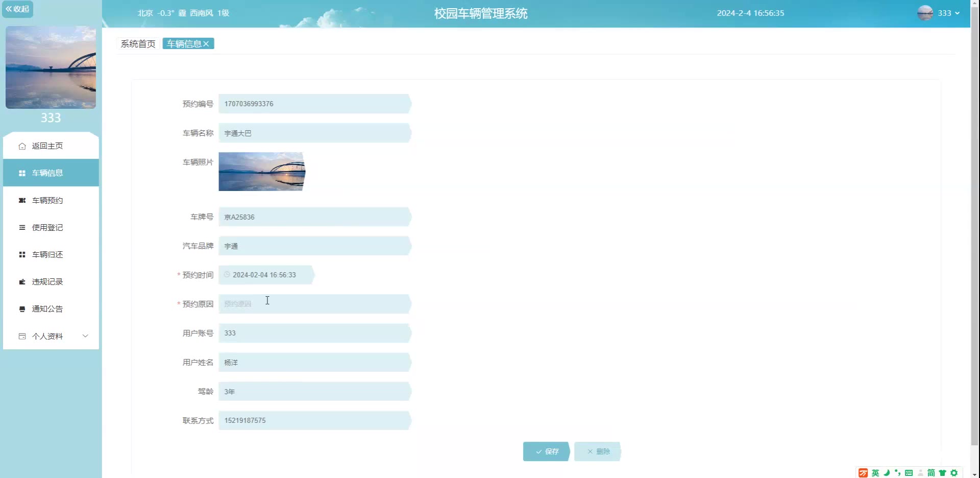This screenshot has height=478, width=980.
Task: Click the home icon beside 返回主页
Action: [22, 146]
